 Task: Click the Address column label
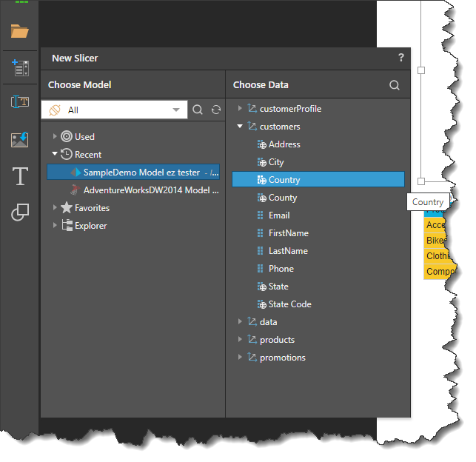(284, 144)
